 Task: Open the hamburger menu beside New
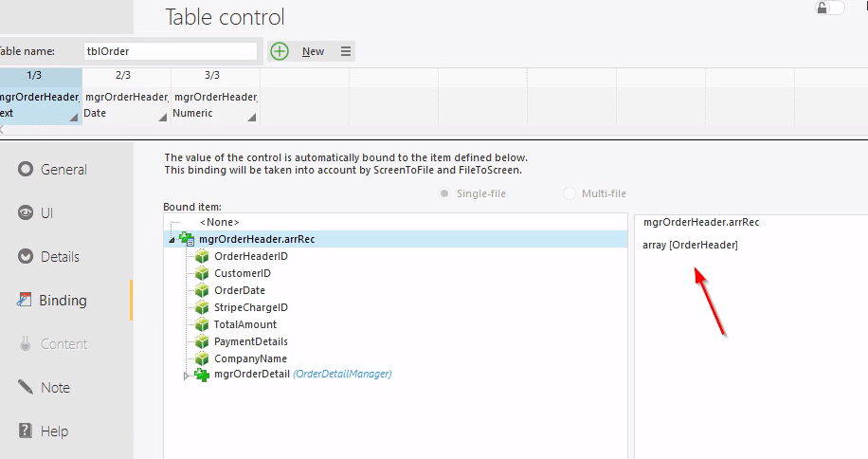coord(346,51)
